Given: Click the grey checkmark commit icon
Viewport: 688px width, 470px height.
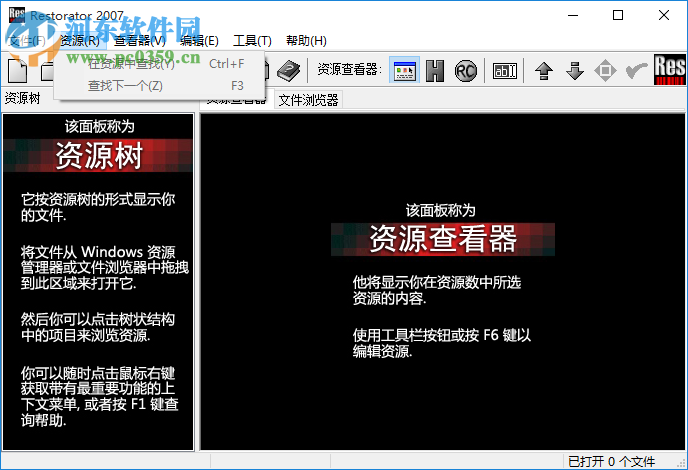Looking at the screenshot, I should tap(636, 71).
